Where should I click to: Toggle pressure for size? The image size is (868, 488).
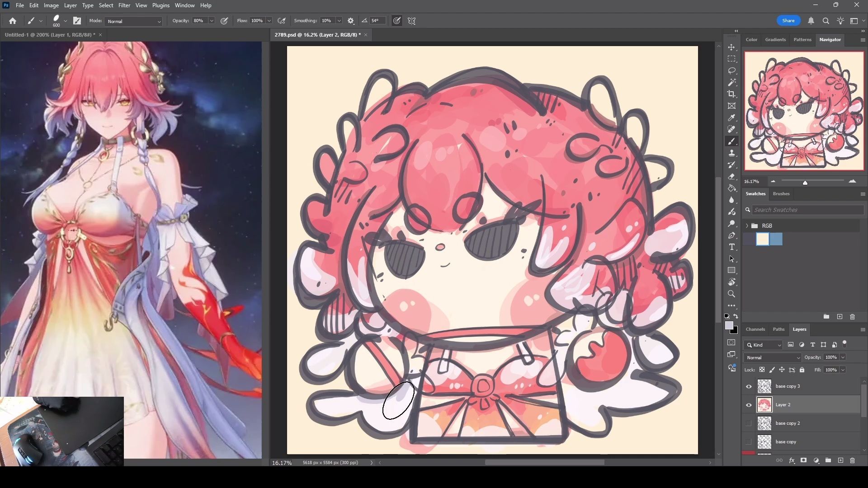tap(396, 21)
